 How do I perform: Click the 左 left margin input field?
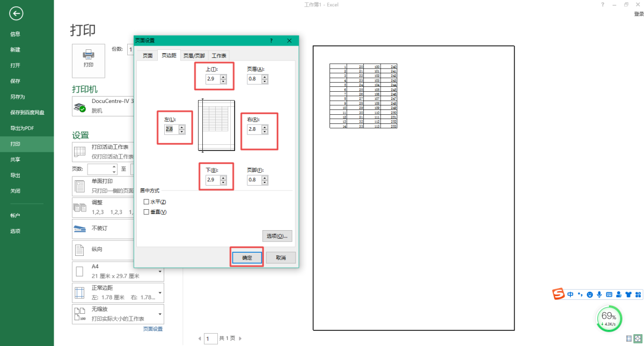click(x=171, y=129)
